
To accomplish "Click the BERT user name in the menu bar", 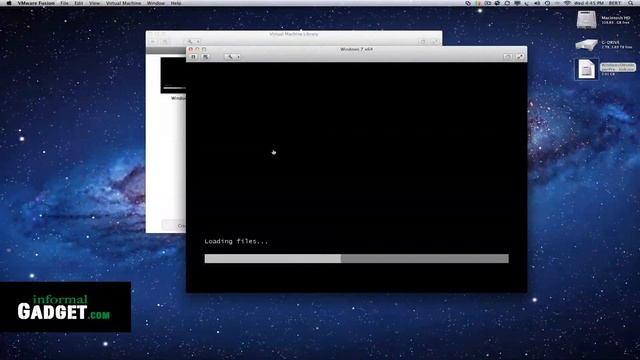I will pyautogui.click(x=615, y=3).
